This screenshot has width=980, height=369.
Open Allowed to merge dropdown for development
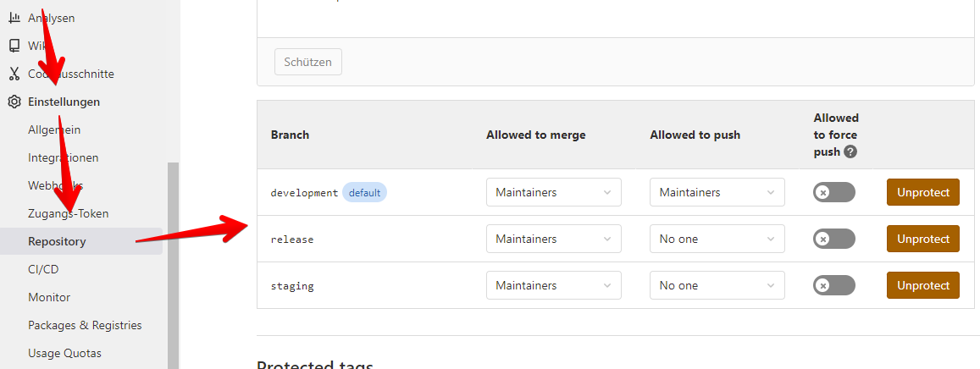coord(554,192)
